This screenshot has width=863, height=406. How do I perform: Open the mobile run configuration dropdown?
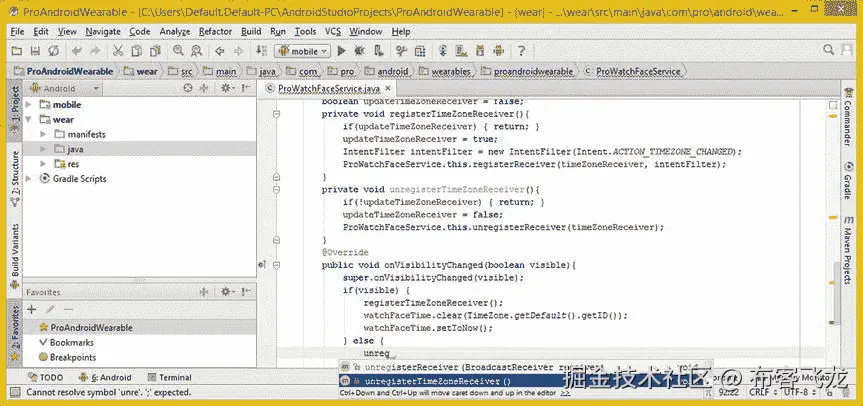pos(302,51)
